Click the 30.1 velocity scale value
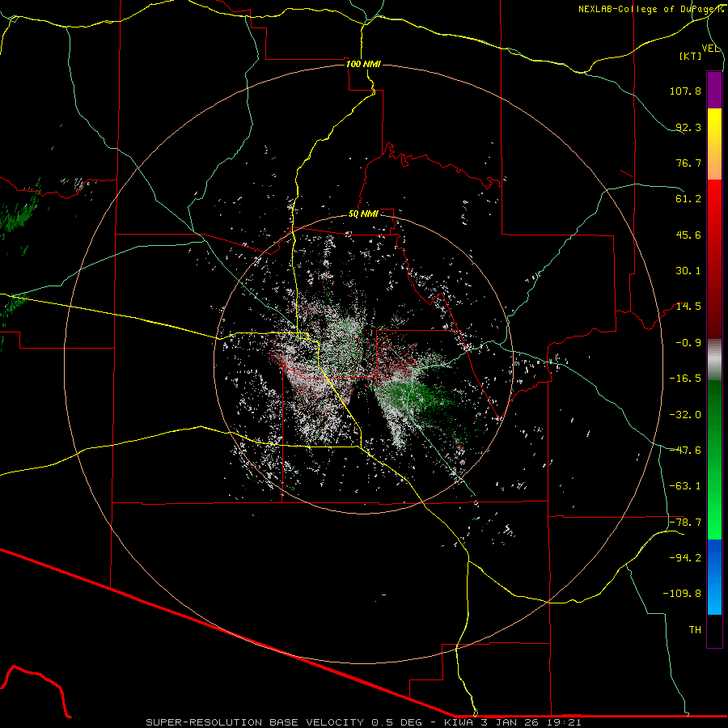 (x=688, y=271)
